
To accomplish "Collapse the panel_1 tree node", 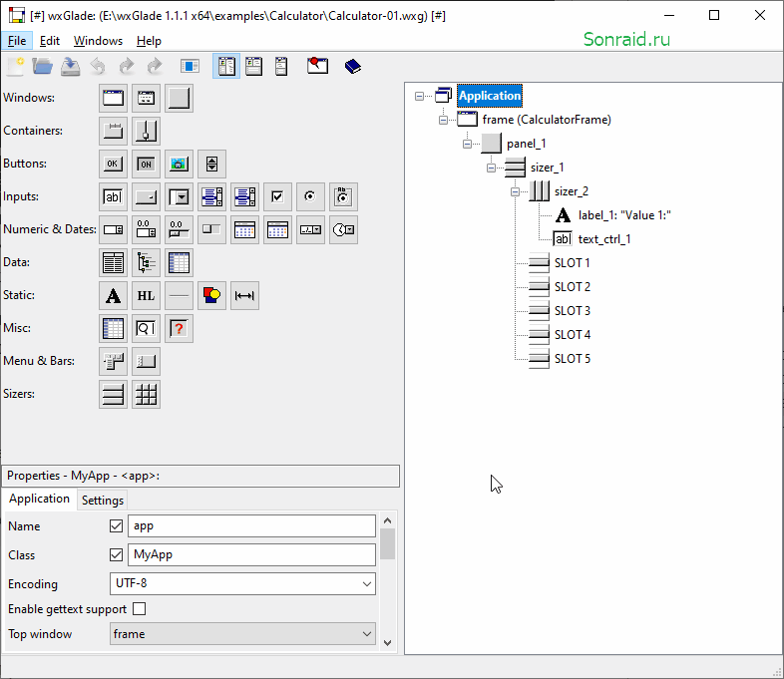I will pos(468,144).
